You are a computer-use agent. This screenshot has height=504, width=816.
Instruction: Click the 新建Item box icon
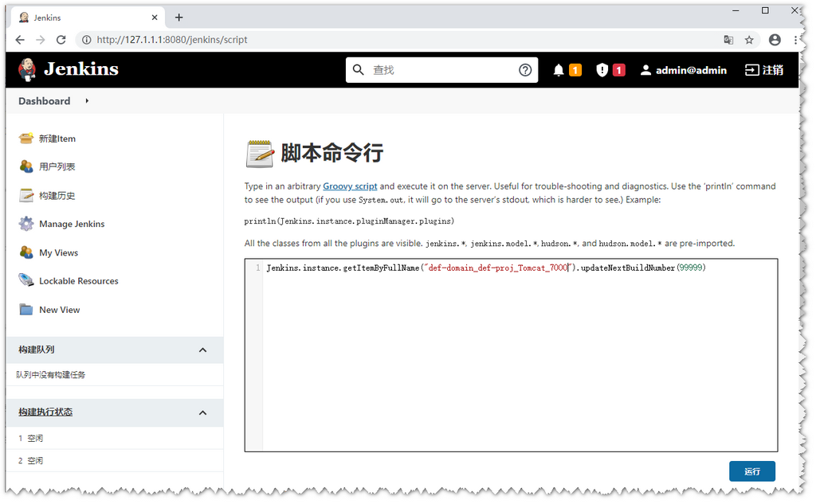point(26,139)
